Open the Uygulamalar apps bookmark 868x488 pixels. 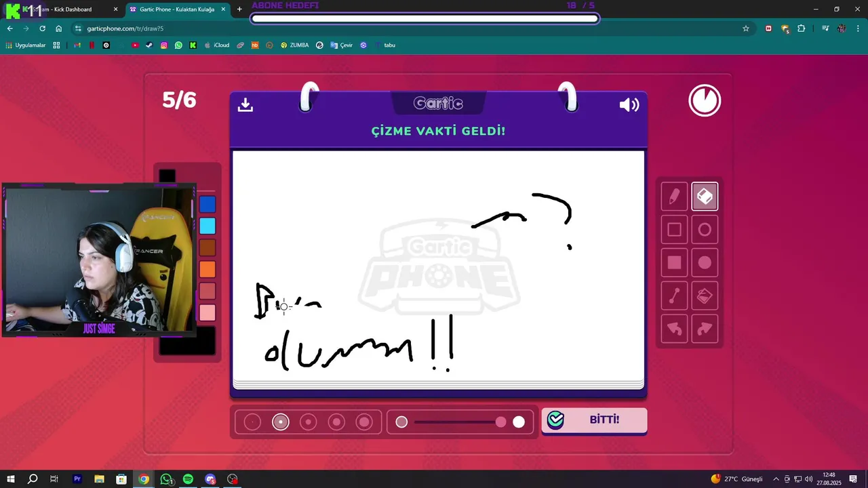click(x=26, y=45)
